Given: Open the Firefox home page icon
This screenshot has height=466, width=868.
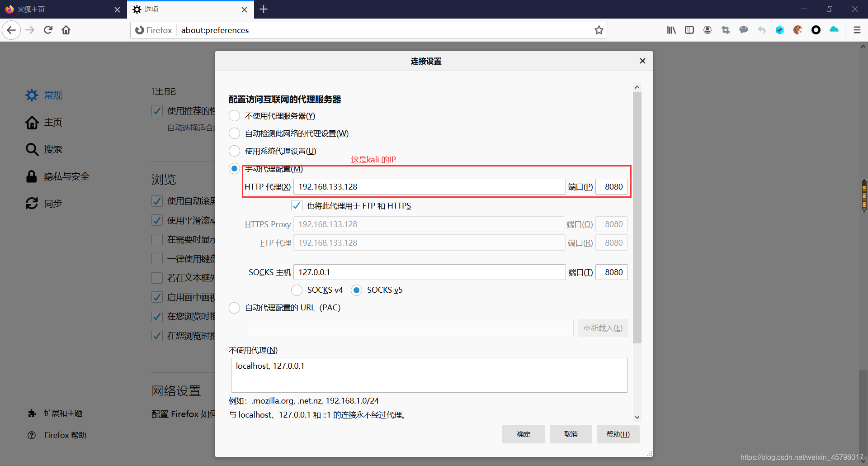Looking at the screenshot, I should click(66, 30).
